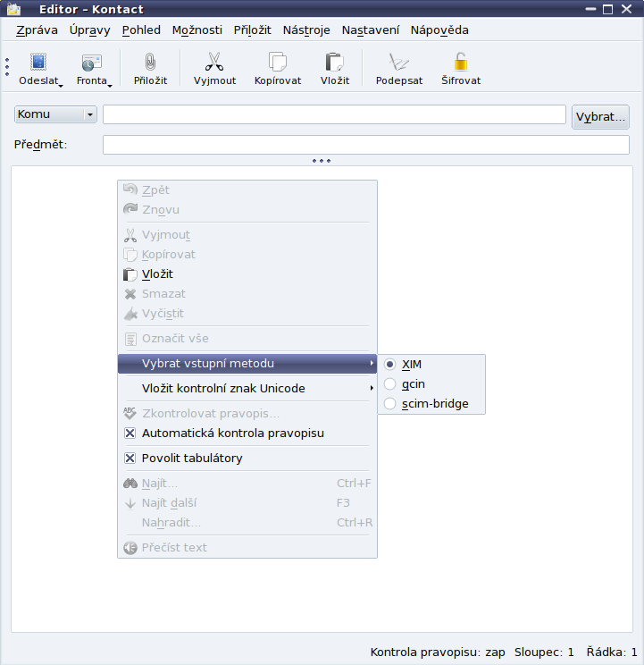Click greyed Přečíst text entry
Viewport: 644px width, 665px height.
click(247, 548)
